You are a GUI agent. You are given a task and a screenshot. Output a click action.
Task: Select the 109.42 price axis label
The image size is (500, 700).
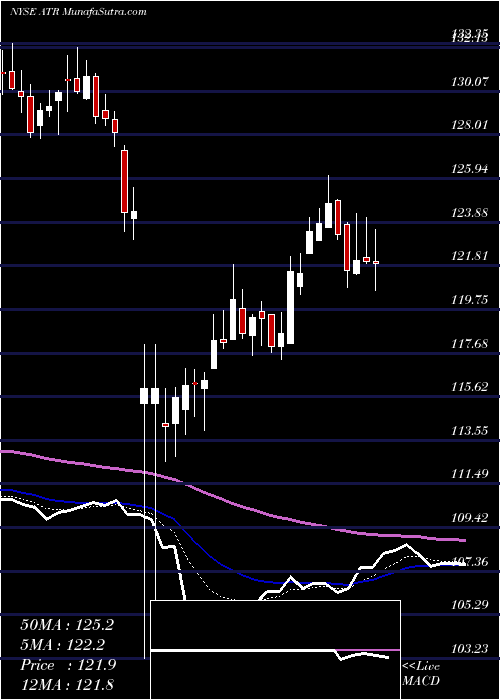tap(469, 518)
